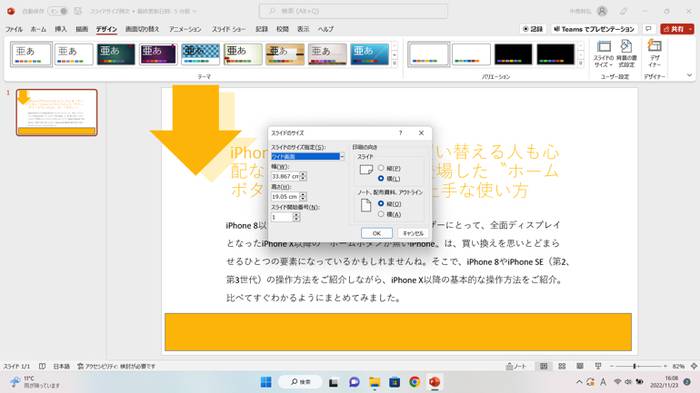Screen dimensions: 700x393
Task: Click the help question mark in dialog
Action: [x=400, y=133]
